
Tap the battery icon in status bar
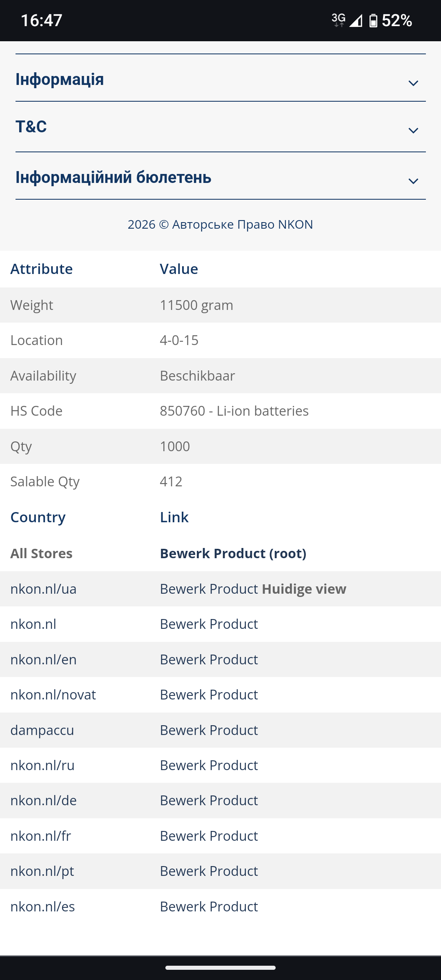pos(373,20)
